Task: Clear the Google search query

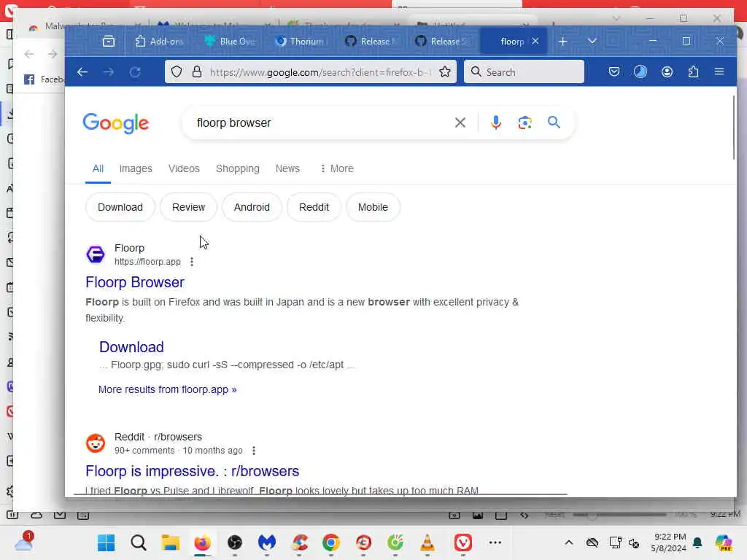Action: coord(460,122)
